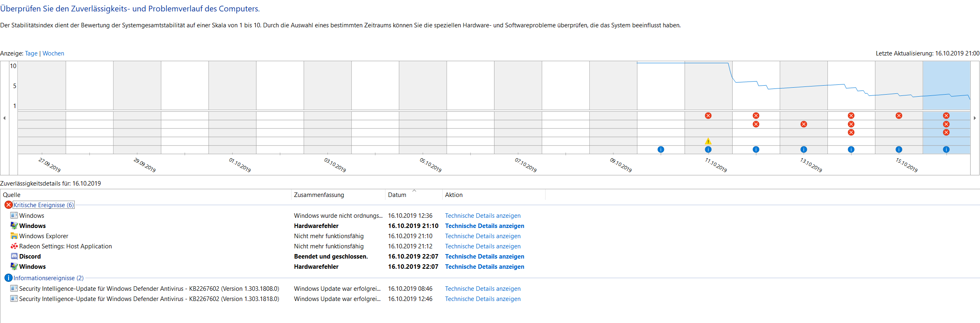
Task: Click the information icon in highlighted 16.10.2019 column
Action: (946, 150)
